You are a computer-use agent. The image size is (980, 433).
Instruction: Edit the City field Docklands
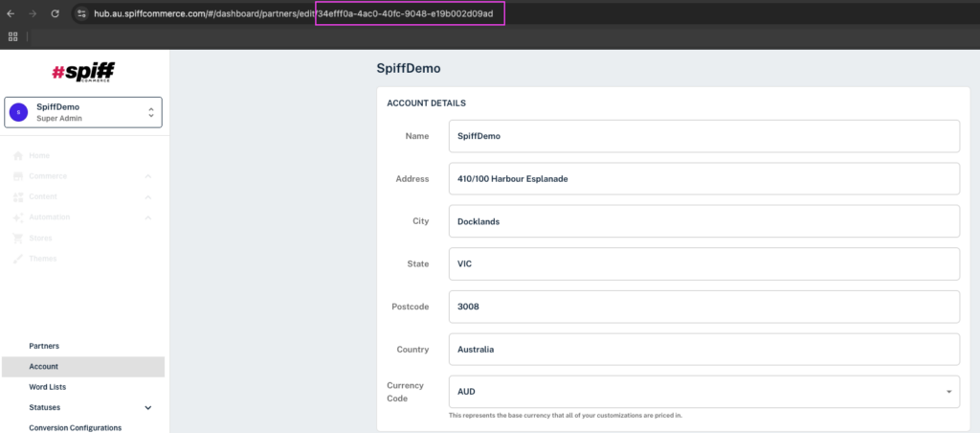pos(703,221)
